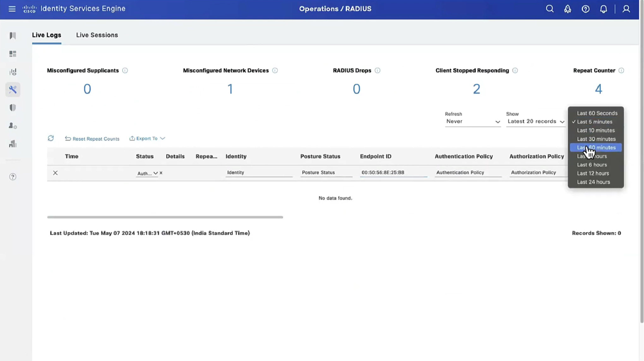Click the search magnifier icon in header
644x361 pixels.
[550, 9]
